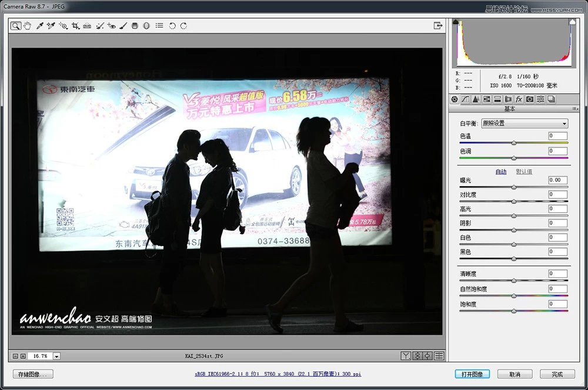
Task: Click the 存储图像 (Save Image) button
Action: tap(33, 374)
